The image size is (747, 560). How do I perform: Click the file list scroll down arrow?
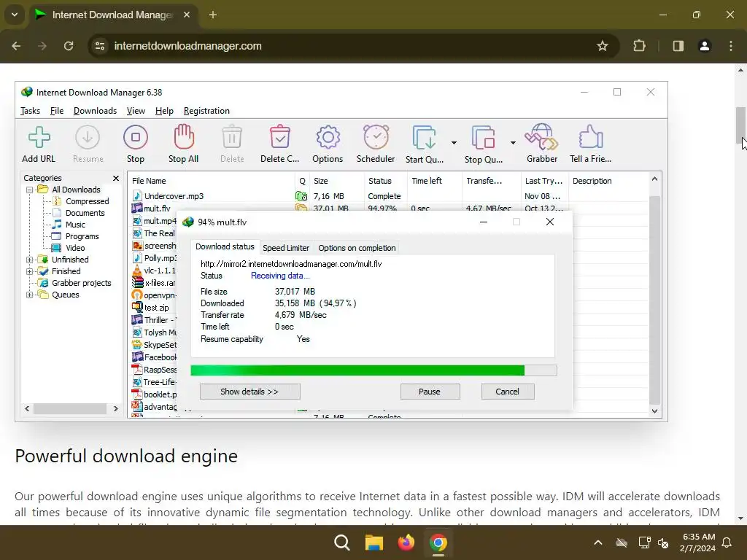point(654,411)
